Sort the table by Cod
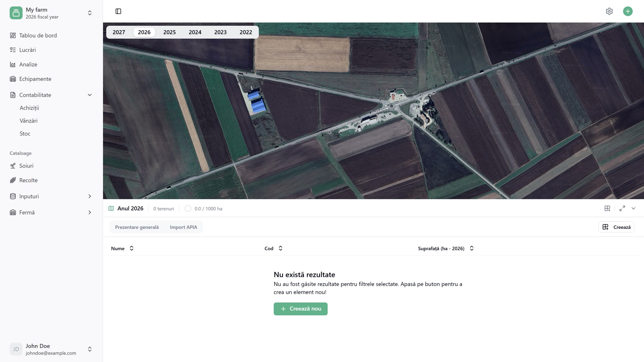644x362 pixels. [x=274, y=249]
